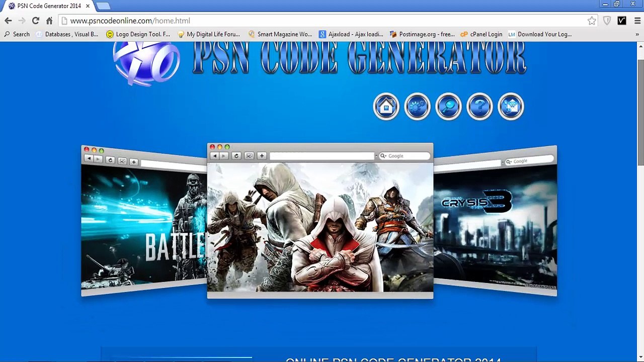Click the Assassin's Creed center slide image
This screenshot has width=644, height=362.
point(320,227)
